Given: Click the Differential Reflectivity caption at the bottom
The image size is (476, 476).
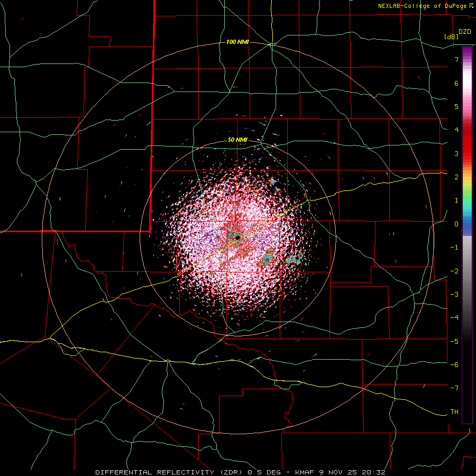Looking at the screenshot, I should point(240,472).
